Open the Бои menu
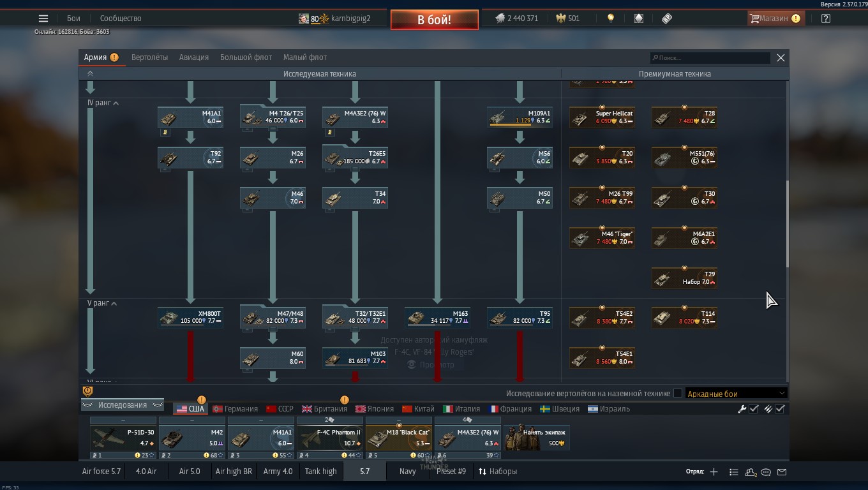868x490 pixels. (73, 19)
